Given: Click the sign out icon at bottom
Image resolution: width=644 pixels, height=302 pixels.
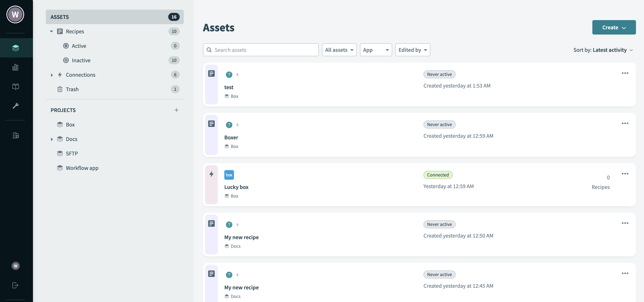Looking at the screenshot, I should pos(15,285).
